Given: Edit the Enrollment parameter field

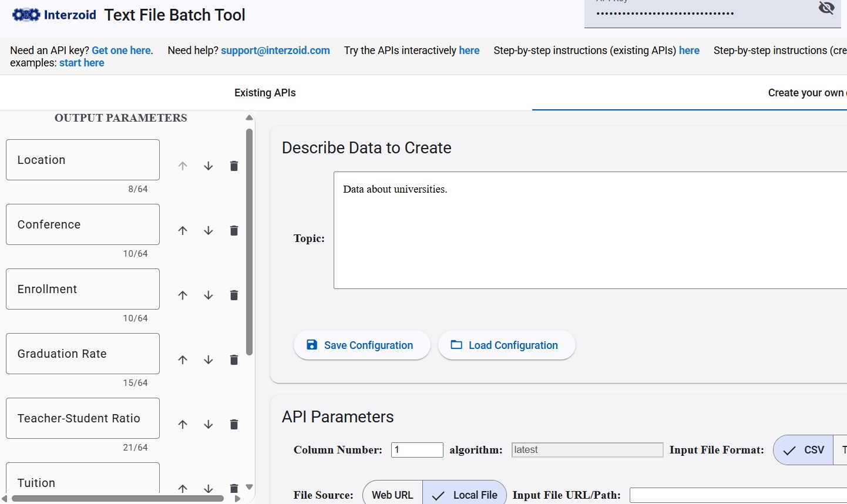Looking at the screenshot, I should click(x=83, y=289).
